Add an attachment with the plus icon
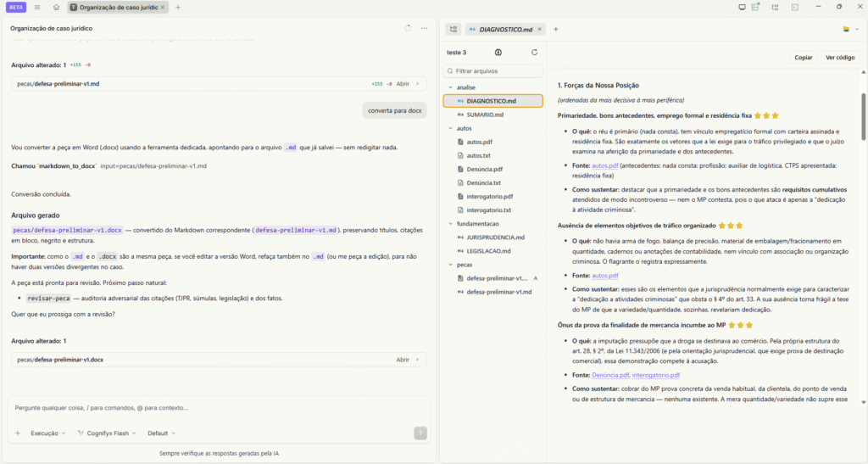The height and width of the screenshot is (464, 868). click(x=18, y=433)
